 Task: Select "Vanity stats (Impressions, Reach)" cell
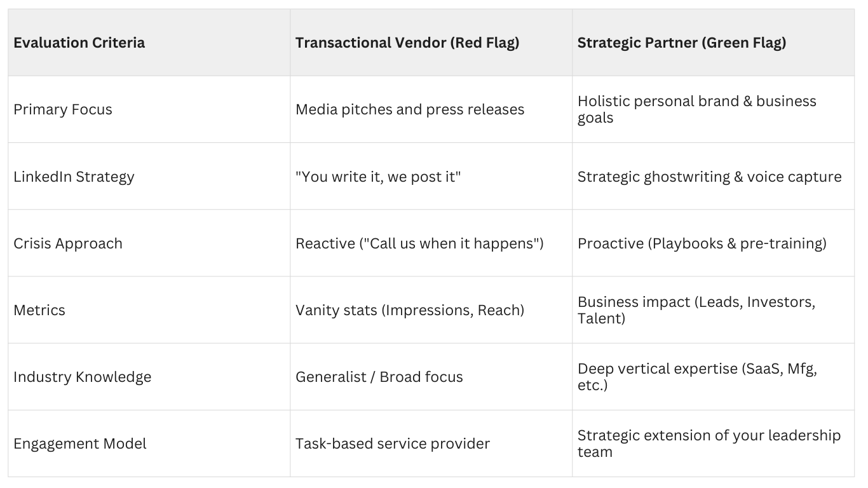tap(410, 310)
